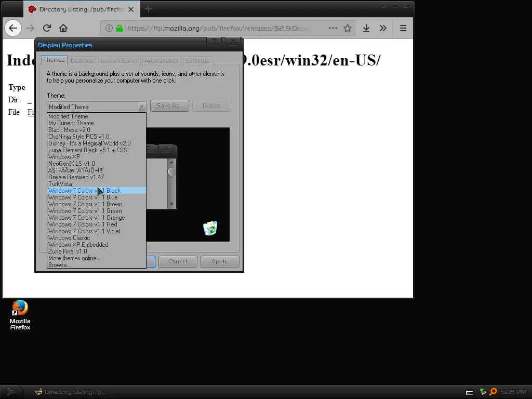Click the Recycle Bin icon in theme preview

click(x=210, y=228)
